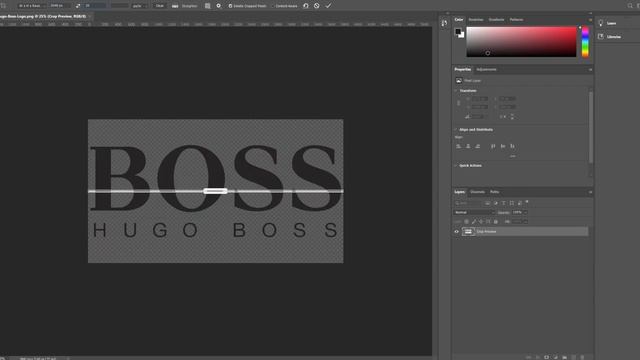
Task: Toggle lock position icon
Action: (481, 222)
